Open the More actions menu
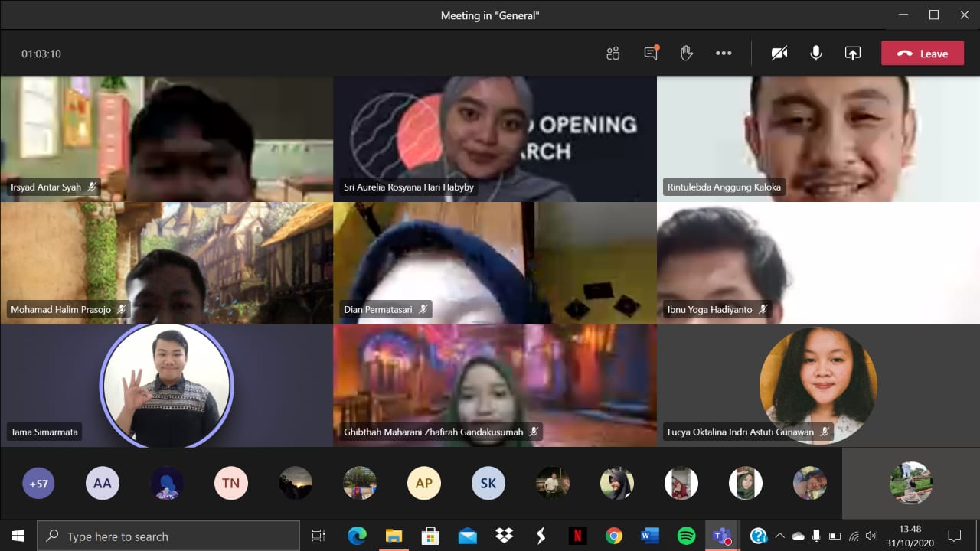 [723, 53]
